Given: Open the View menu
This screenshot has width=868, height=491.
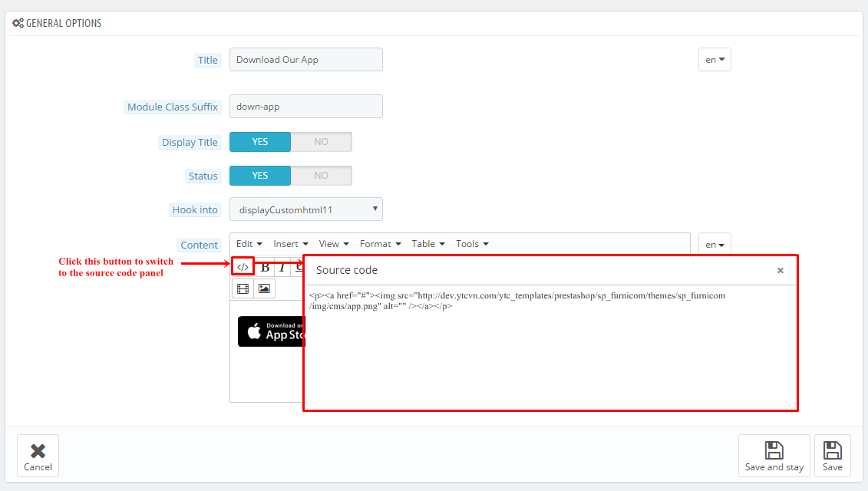Looking at the screenshot, I should pos(334,243).
